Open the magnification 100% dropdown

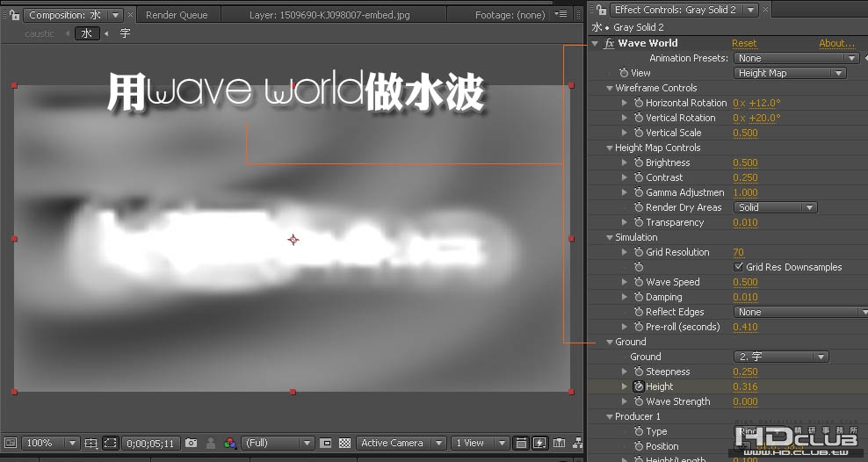coord(50,443)
